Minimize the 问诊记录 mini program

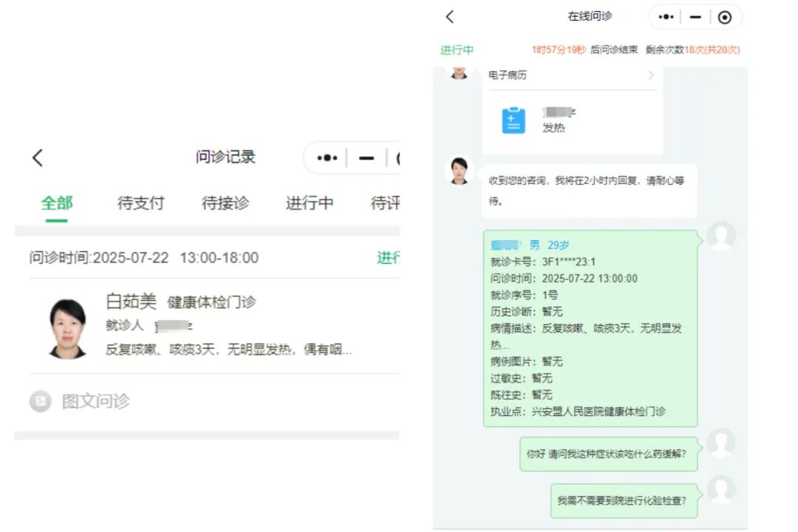click(x=366, y=157)
